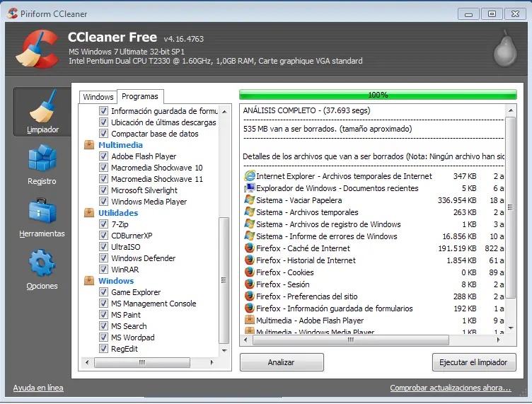Select 'Sistema - Vaciar Papelera' result row

click(x=374, y=200)
